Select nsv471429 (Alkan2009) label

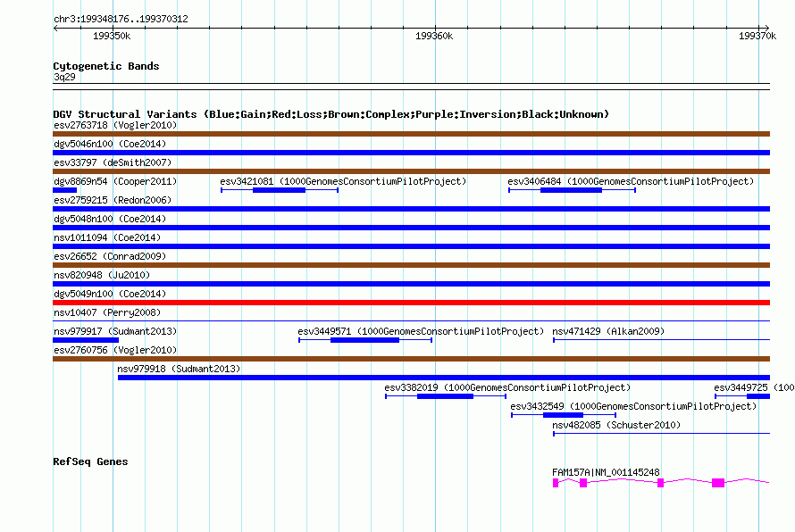pos(608,331)
